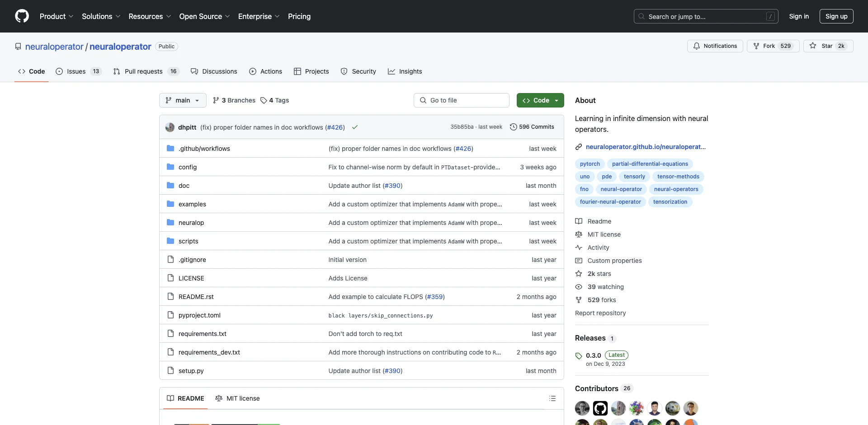
Task: Switch to the Issues tab
Action: [x=79, y=71]
